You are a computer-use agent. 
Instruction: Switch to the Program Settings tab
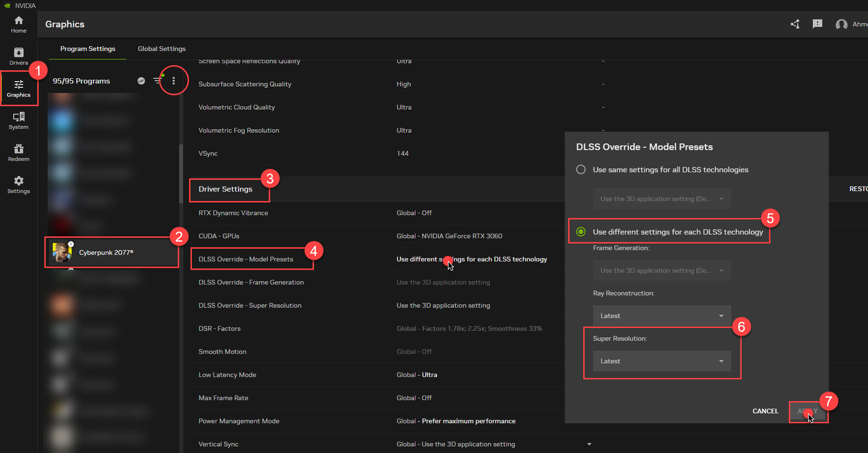pyautogui.click(x=88, y=49)
